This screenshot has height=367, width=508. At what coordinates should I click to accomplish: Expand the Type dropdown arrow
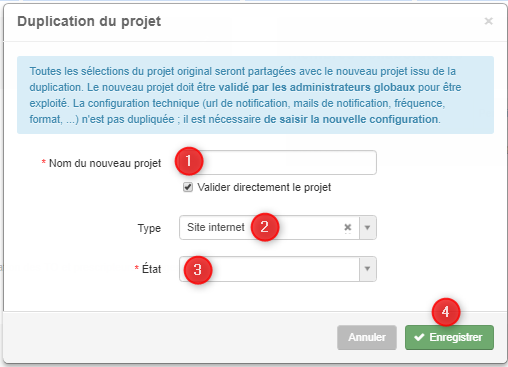[x=368, y=228]
